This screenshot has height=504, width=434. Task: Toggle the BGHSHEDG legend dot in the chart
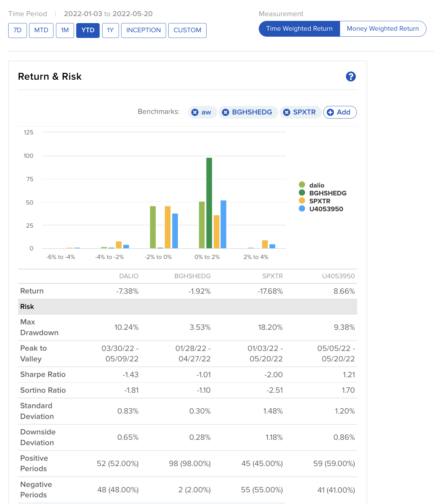(302, 193)
